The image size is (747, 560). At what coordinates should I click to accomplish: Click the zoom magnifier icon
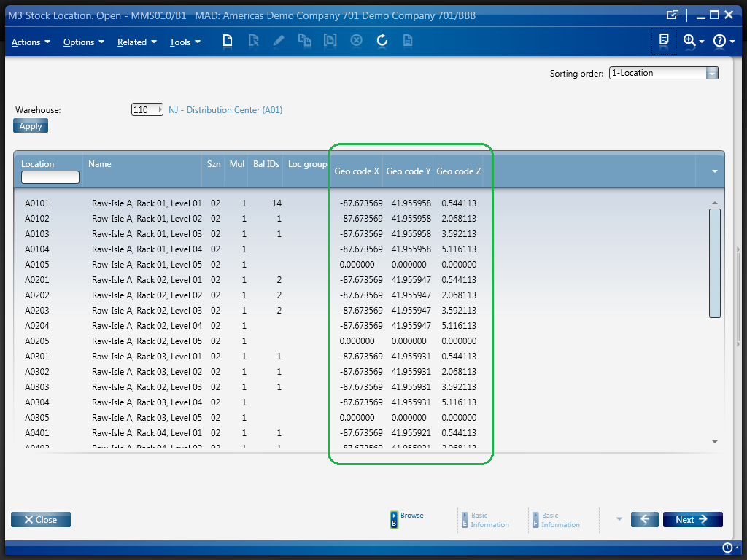(x=689, y=41)
